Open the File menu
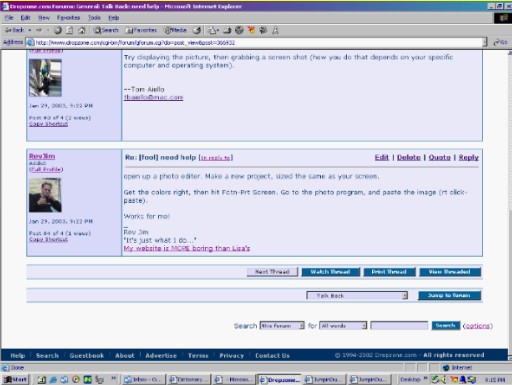This screenshot has width=512, height=385. tap(9, 18)
